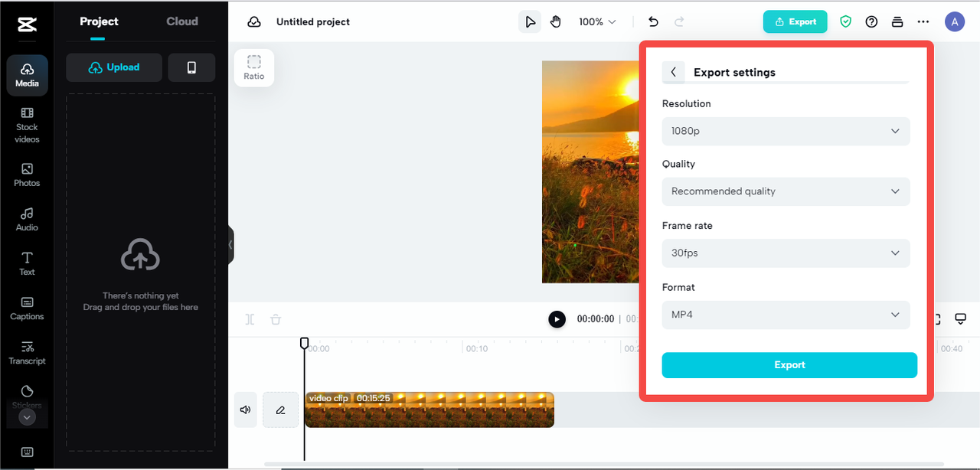Mute the timeline track audio
The width and height of the screenshot is (980, 470).
(x=245, y=410)
